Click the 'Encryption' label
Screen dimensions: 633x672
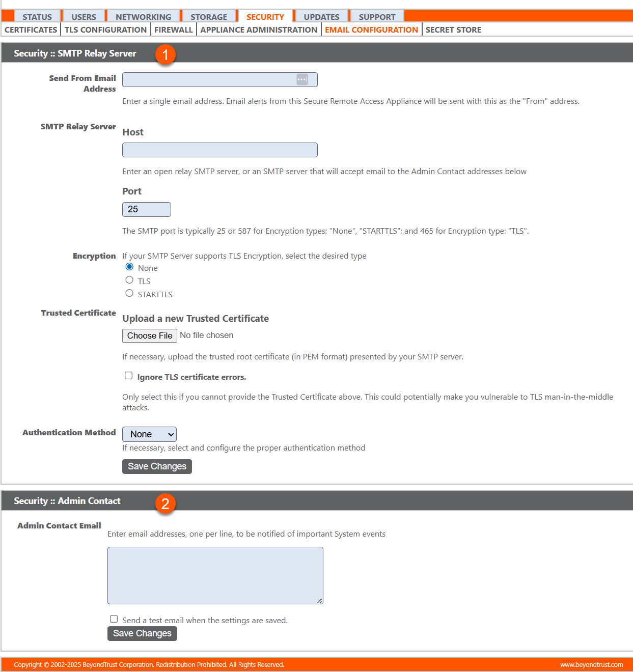(x=94, y=256)
